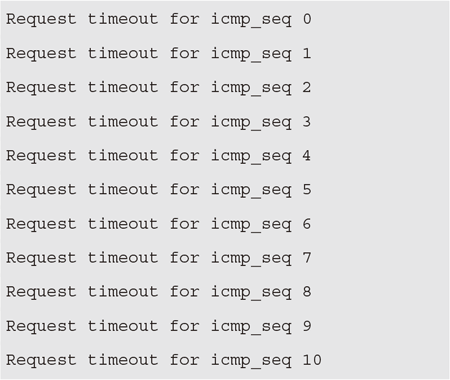This screenshot has width=450, height=380.
Task: Click the icmp_seq 9 timeout line
Action: point(159,326)
